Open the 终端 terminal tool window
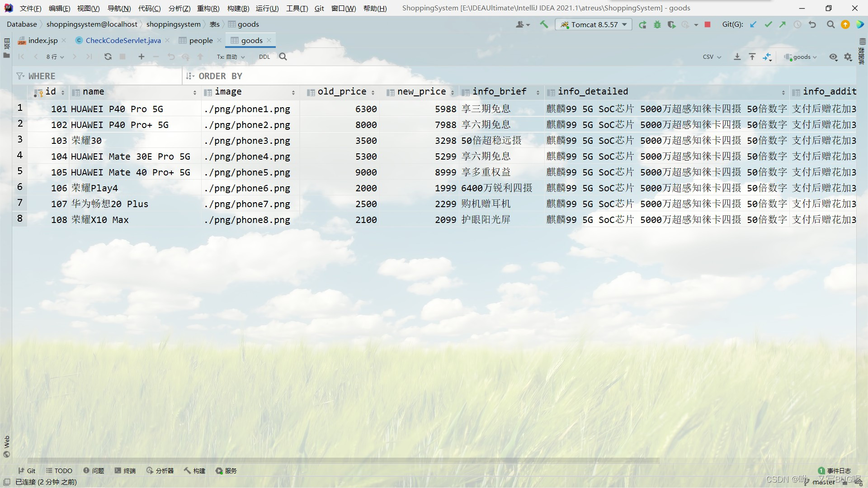The height and width of the screenshot is (488, 868). tap(125, 471)
